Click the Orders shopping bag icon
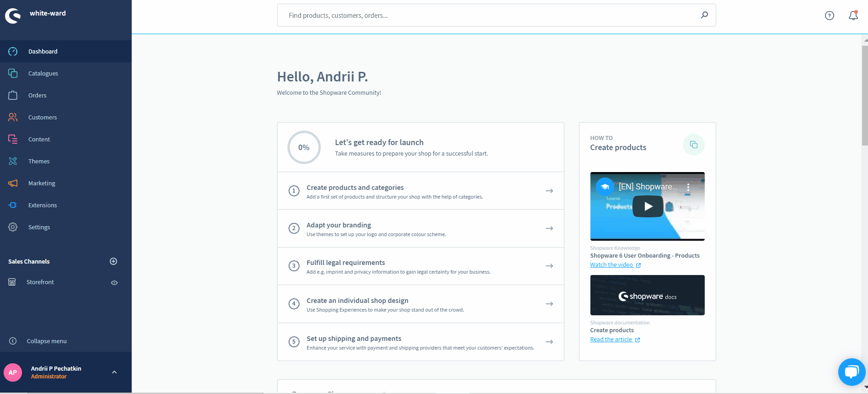Viewport: 868px width, 394px height. [13, 95]
